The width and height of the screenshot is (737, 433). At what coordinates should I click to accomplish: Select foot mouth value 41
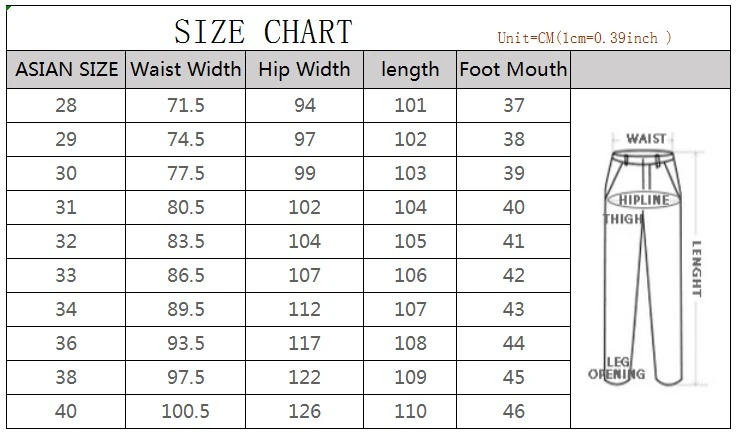[514, 241]
